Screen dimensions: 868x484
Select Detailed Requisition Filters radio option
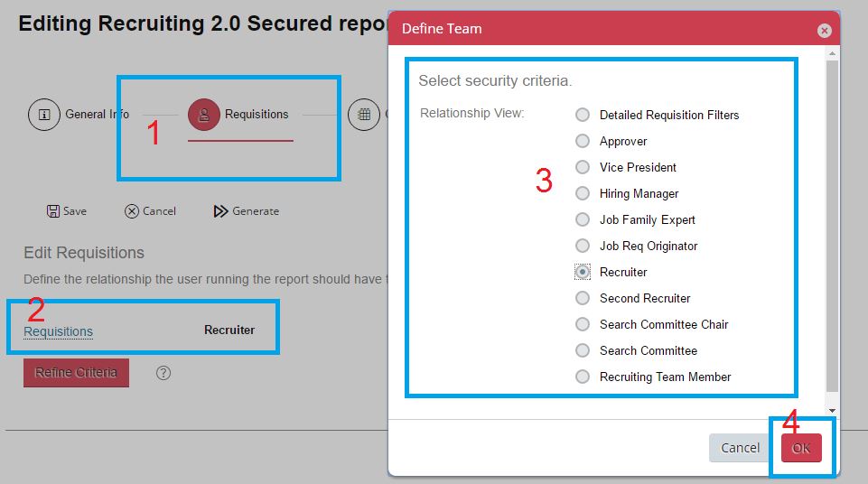pos(583,115)
